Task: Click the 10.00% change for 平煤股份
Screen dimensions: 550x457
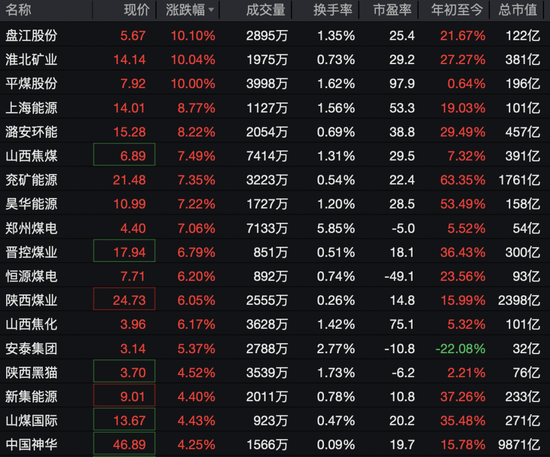Action: point(193,83)
